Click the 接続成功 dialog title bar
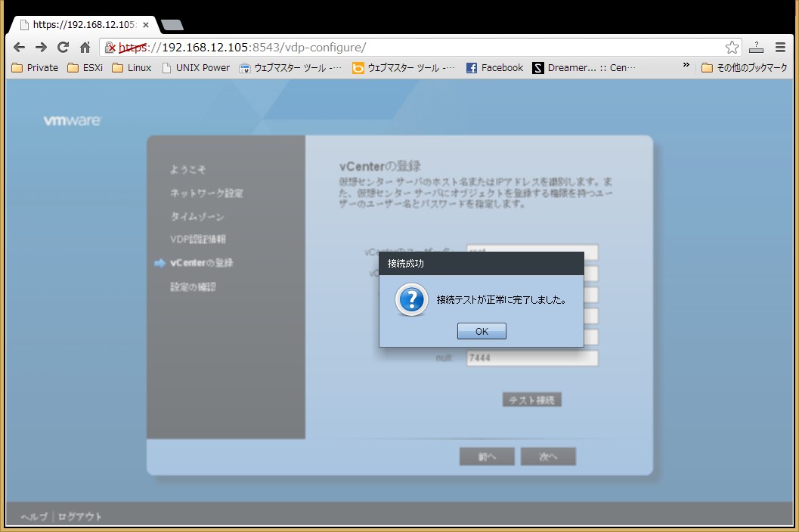This screenshot has width=799, height=532. 482,264
